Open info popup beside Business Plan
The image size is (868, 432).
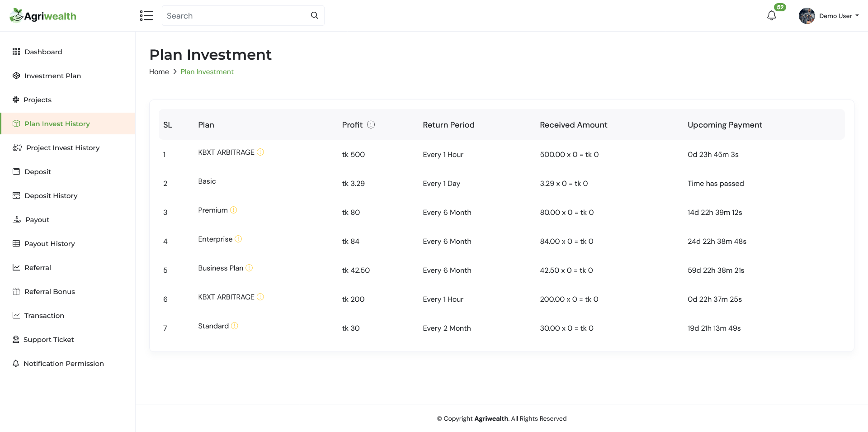tap(249, 268)
